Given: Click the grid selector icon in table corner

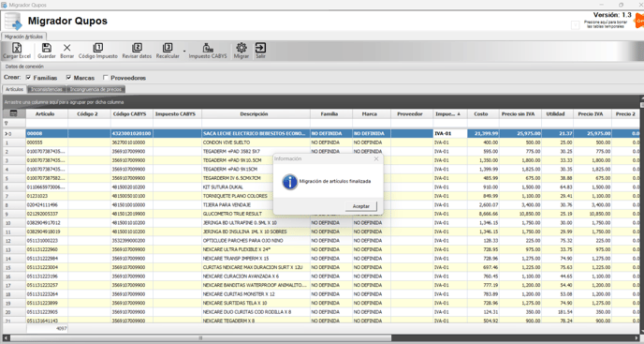Looking at the screenshot, I should 13,113.
